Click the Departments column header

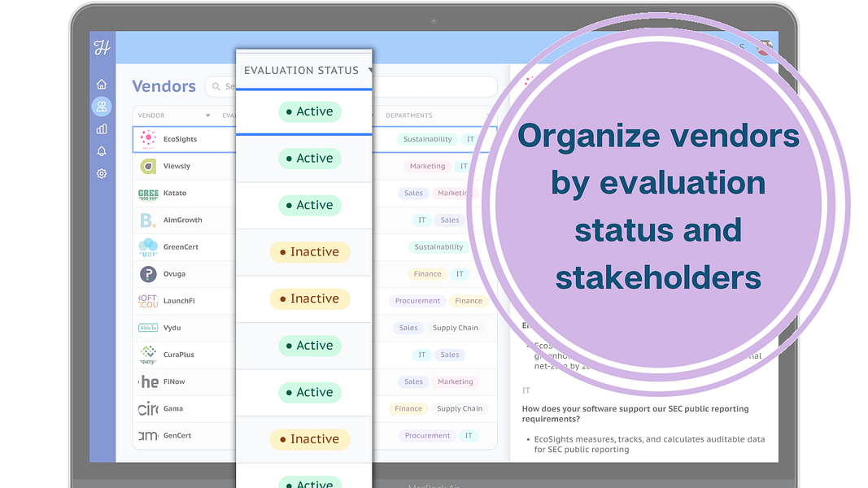click(409, 115)
